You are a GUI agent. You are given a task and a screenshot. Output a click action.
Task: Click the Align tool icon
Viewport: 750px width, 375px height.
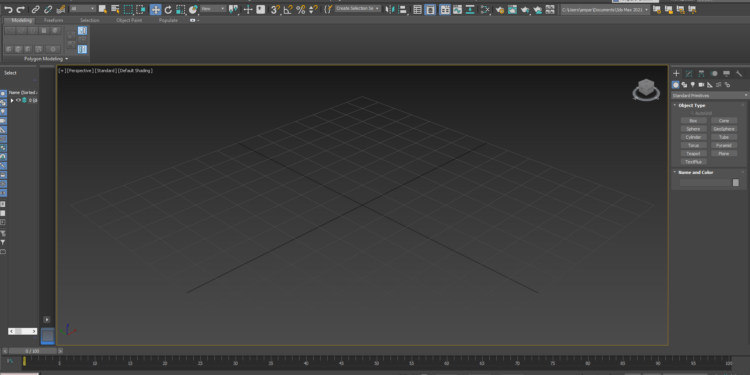point(403,9)
